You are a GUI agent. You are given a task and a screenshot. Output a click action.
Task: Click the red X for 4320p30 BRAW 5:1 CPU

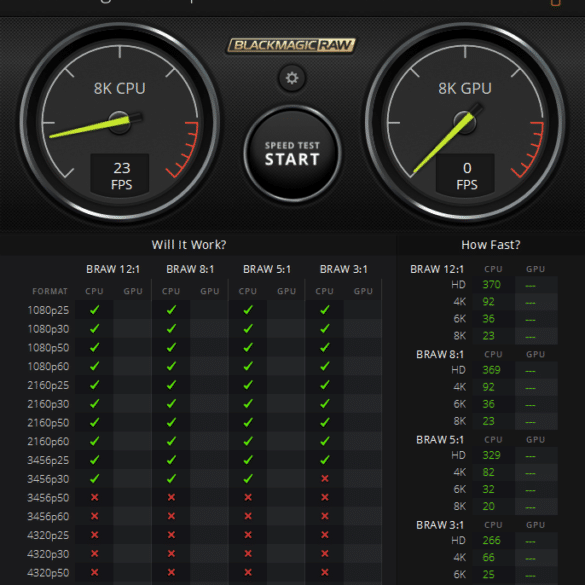248,554
